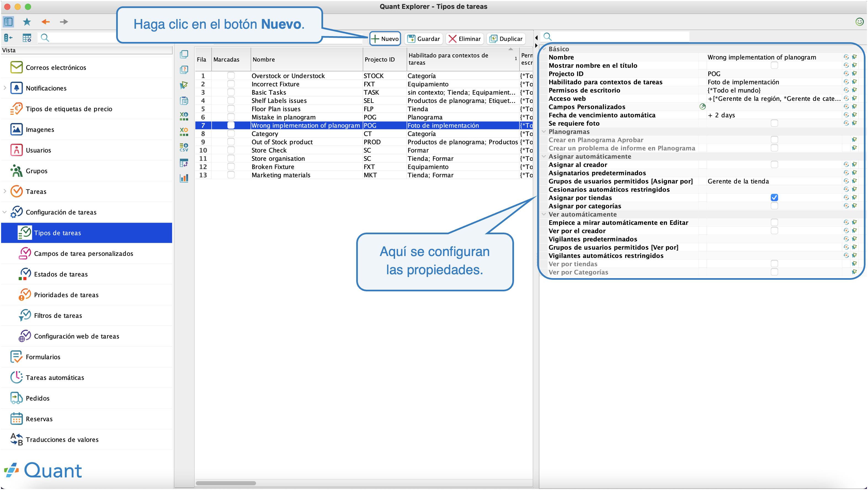The image size is (868, 490).
Task: Uncheck Asignar por tiendas checkbox
Action: point(774,198)
